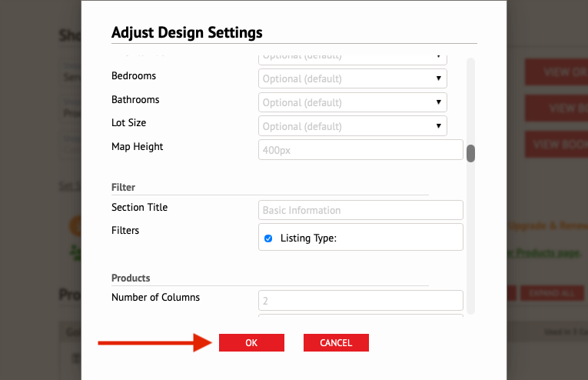Click the dimmed Expand All button
Image resolution: width=588 pixels, height=380 pixels.
coord(552,293)
